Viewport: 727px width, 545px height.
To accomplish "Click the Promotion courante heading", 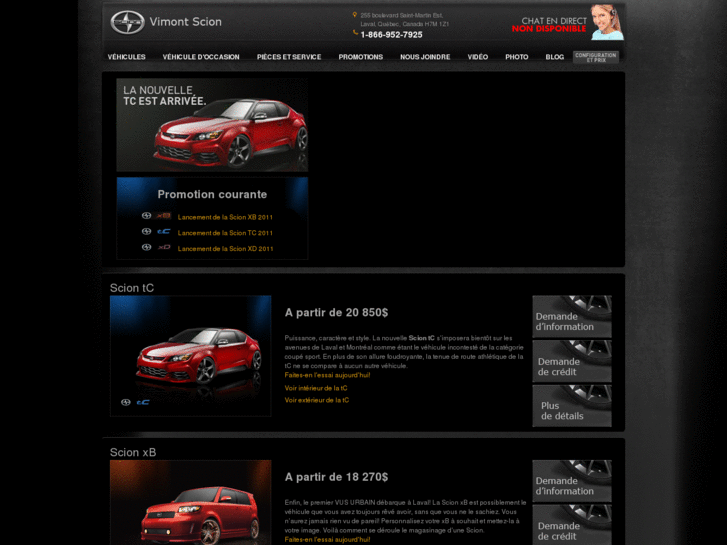I will (212, 194).
